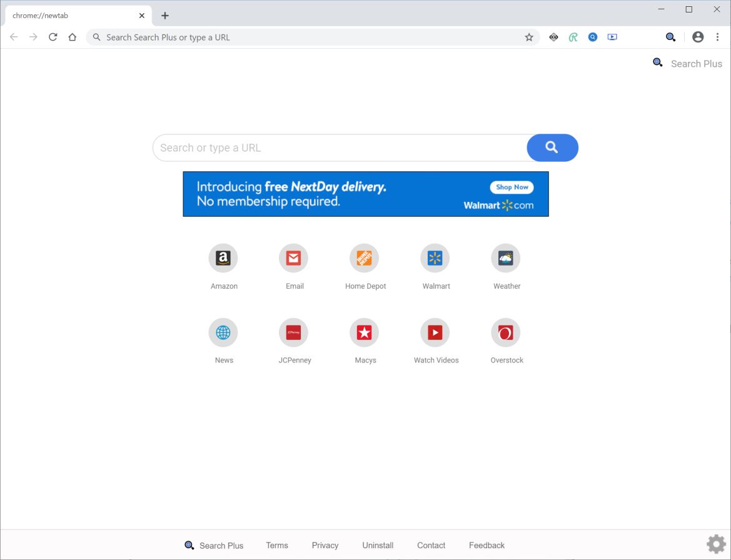Open the Terms footer link
Screen dimensions: 731x560
click(277, 545)
